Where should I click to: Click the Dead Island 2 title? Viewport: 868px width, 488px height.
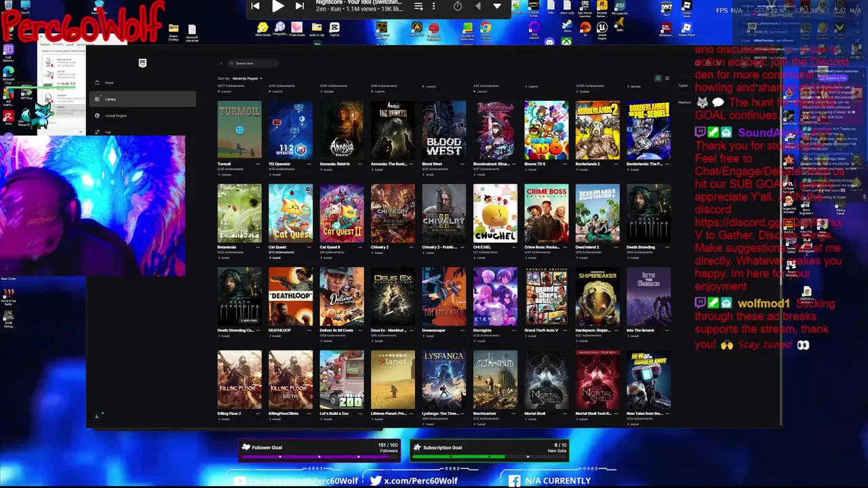(587, 247)
